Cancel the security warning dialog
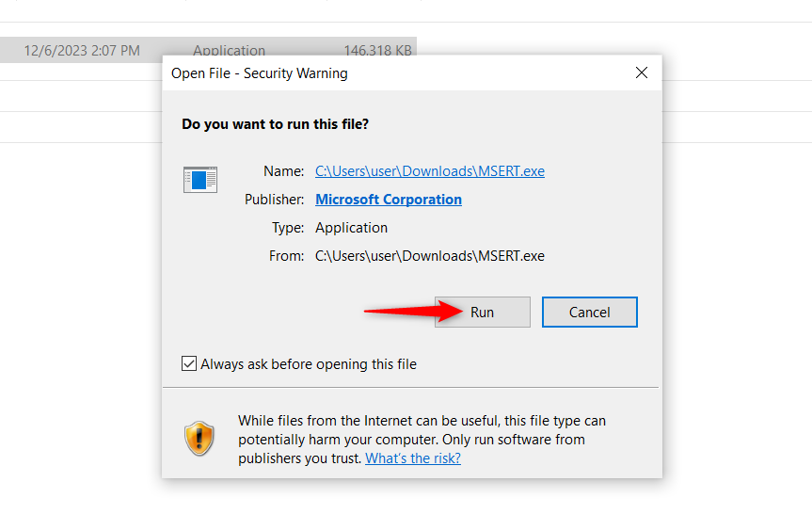The width and height of the screenshot is (812, 530). click(x=590, y=313)
